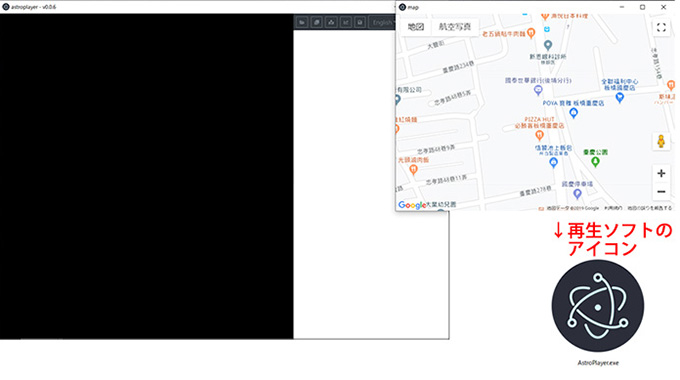Click the 國泰世華銀行 bank marker
The image size is (680, 380).
pyautogui.click(x=538, y=90)
